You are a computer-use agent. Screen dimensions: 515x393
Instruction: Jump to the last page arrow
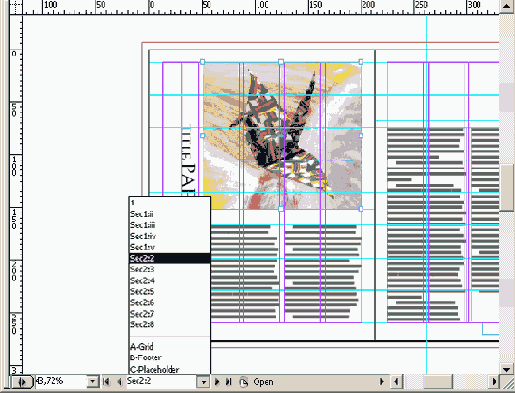tap(229, 381)
